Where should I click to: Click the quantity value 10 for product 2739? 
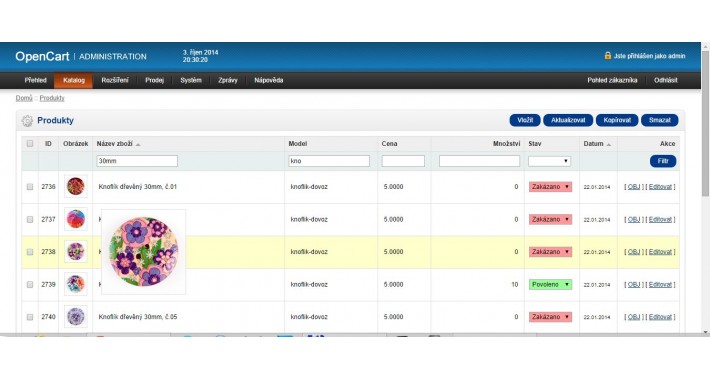[514, 284]
